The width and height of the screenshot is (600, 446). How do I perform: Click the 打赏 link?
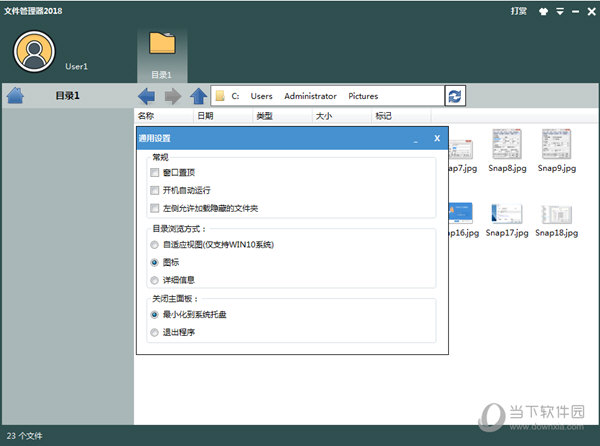coord(518,12)
